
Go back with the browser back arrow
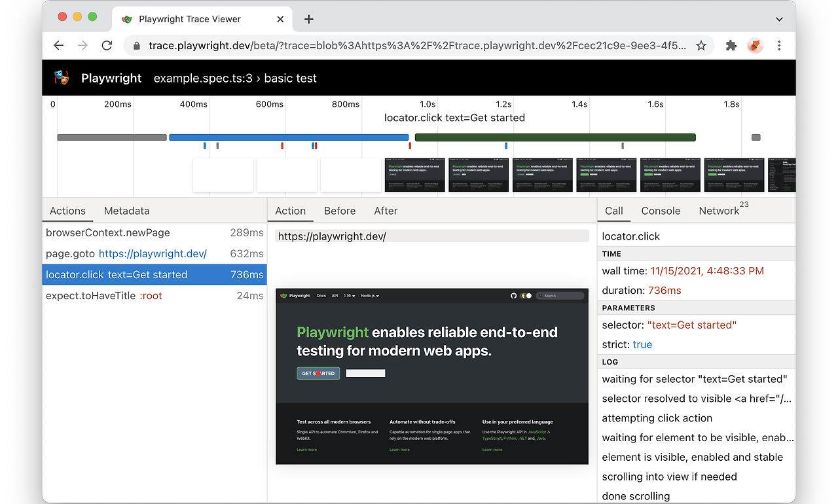tap(58, 46)
